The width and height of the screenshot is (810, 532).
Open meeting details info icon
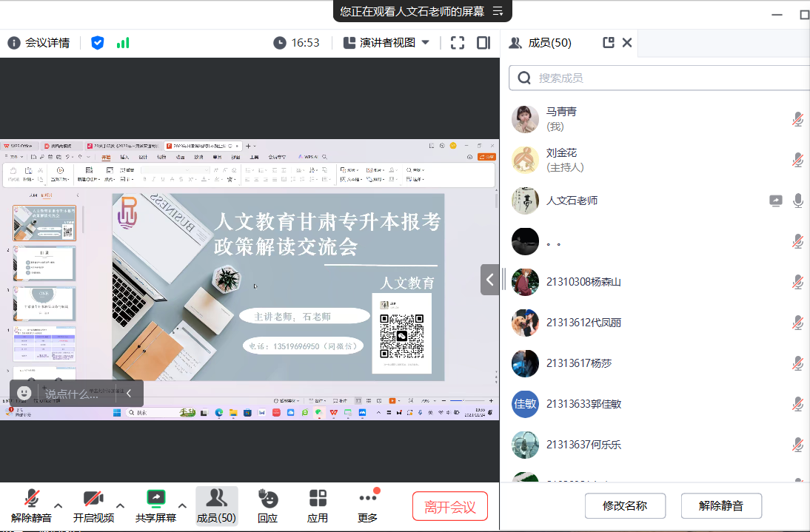tap(13, 43)
